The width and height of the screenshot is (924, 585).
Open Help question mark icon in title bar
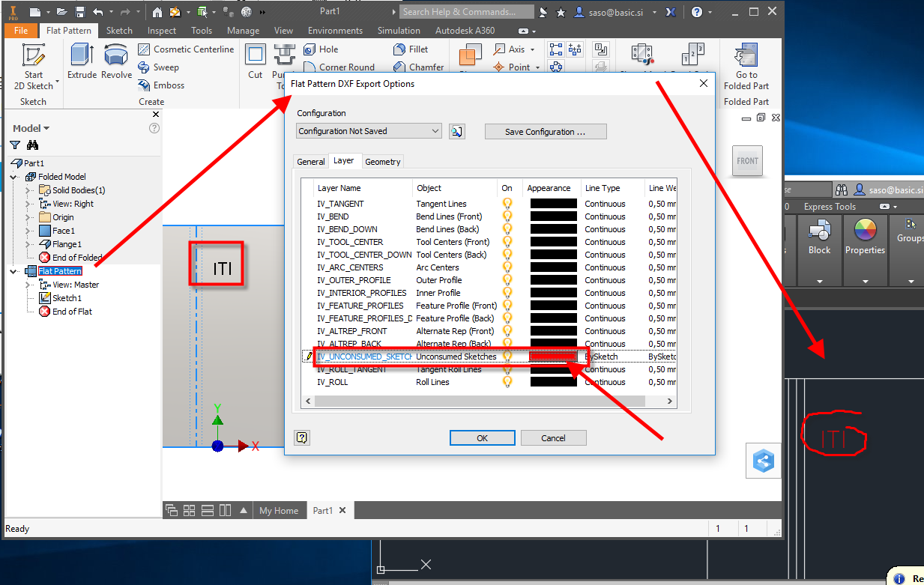(x=697, y=12)
